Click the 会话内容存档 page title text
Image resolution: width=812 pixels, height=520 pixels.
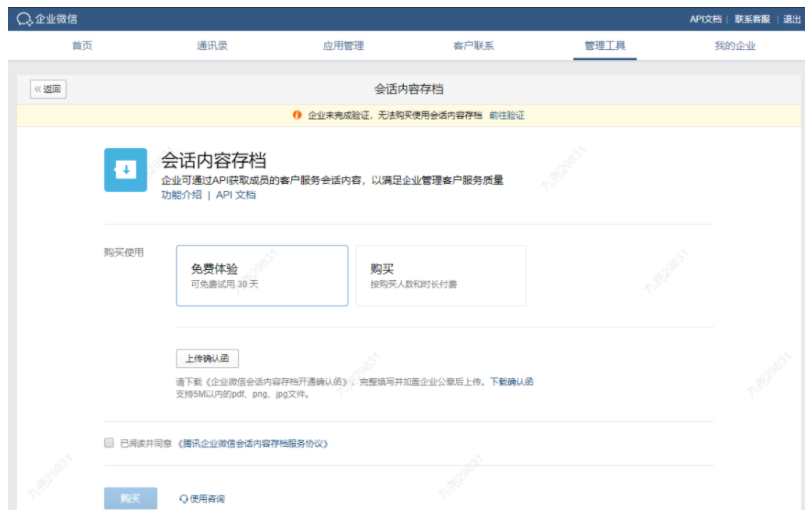(409, 89)
